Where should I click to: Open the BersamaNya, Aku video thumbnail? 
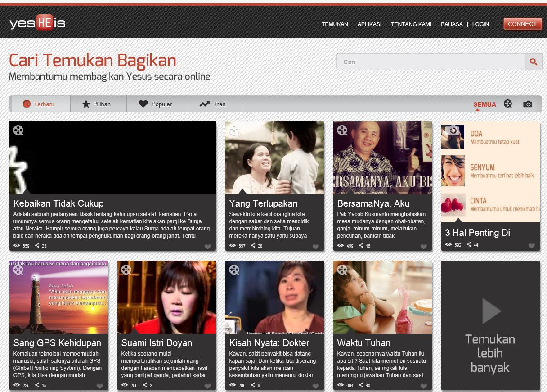382,158
